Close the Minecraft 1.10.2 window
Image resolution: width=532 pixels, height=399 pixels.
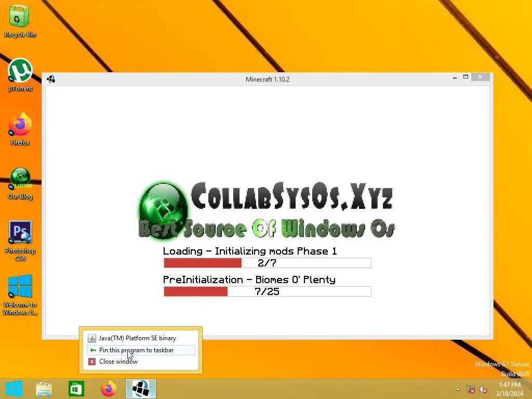coord(480,77)
